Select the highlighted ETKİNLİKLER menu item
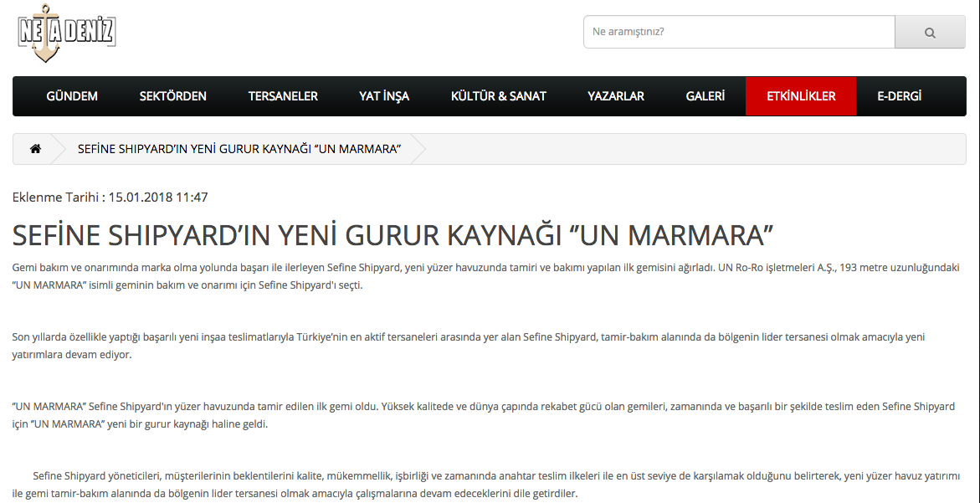This screenshot has width=980, height=503. (x=801, y=96)
